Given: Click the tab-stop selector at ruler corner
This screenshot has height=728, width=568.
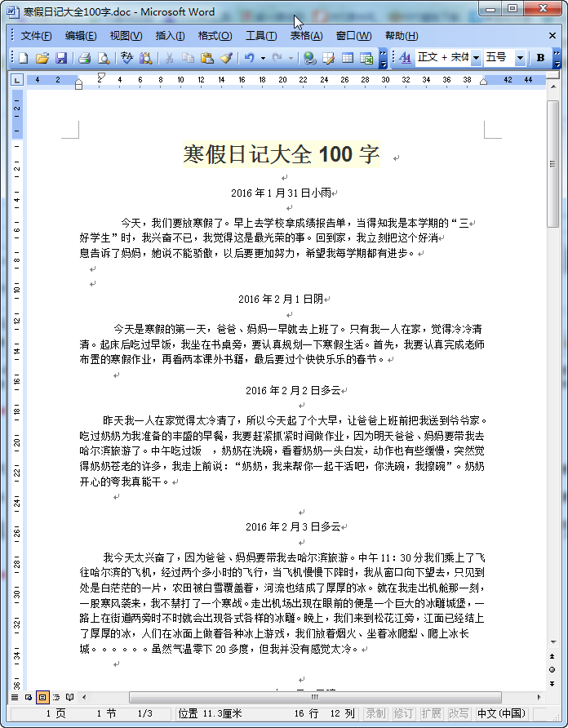Looking at the screenshot, I should click(x=16, y=80).
